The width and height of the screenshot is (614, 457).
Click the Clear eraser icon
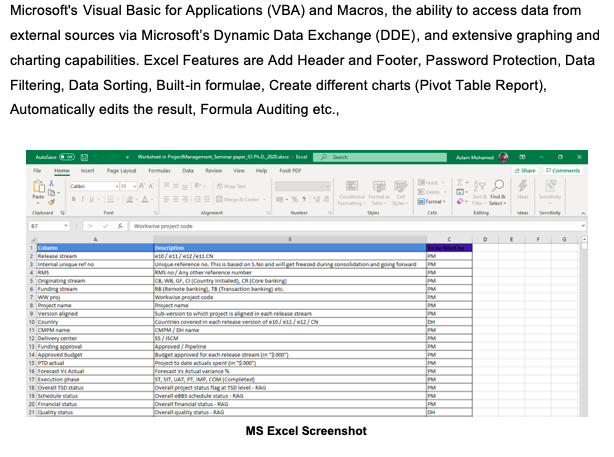(x=460, y=201)
